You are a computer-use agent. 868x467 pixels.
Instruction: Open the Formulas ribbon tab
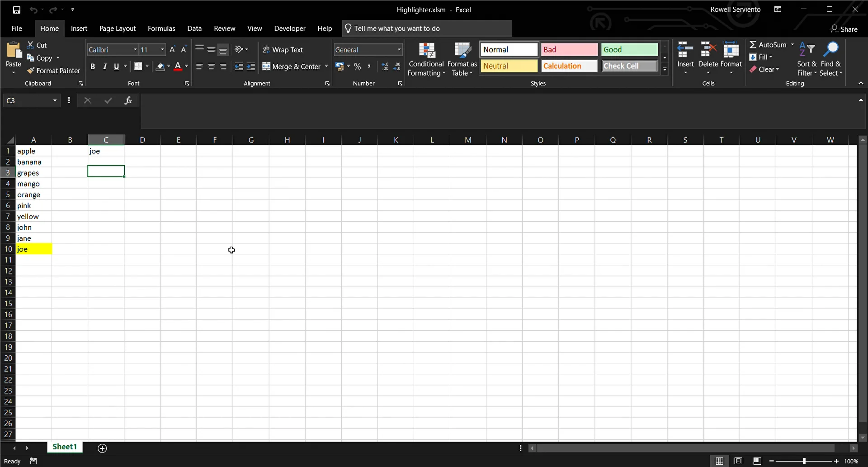(x=161, y=29)
